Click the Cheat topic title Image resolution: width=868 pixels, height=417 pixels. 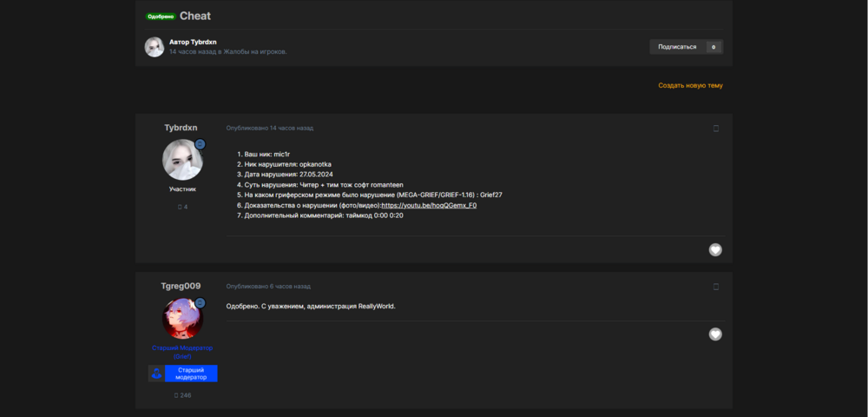(195, 16)
